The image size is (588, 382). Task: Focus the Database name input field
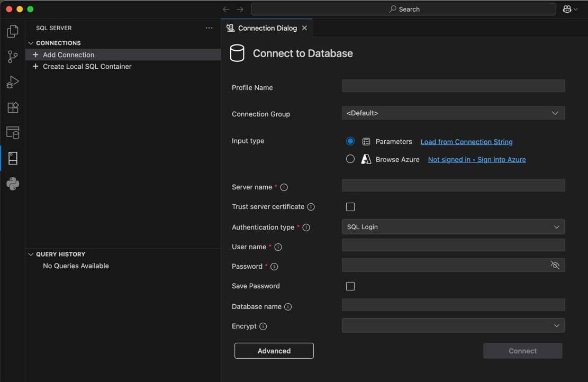(x=453, y=305)
